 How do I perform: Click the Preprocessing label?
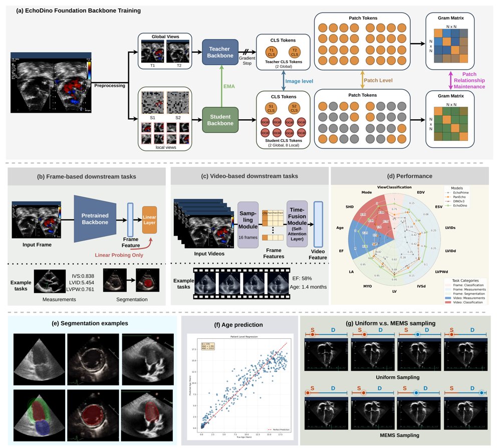(x=110, y=85)
